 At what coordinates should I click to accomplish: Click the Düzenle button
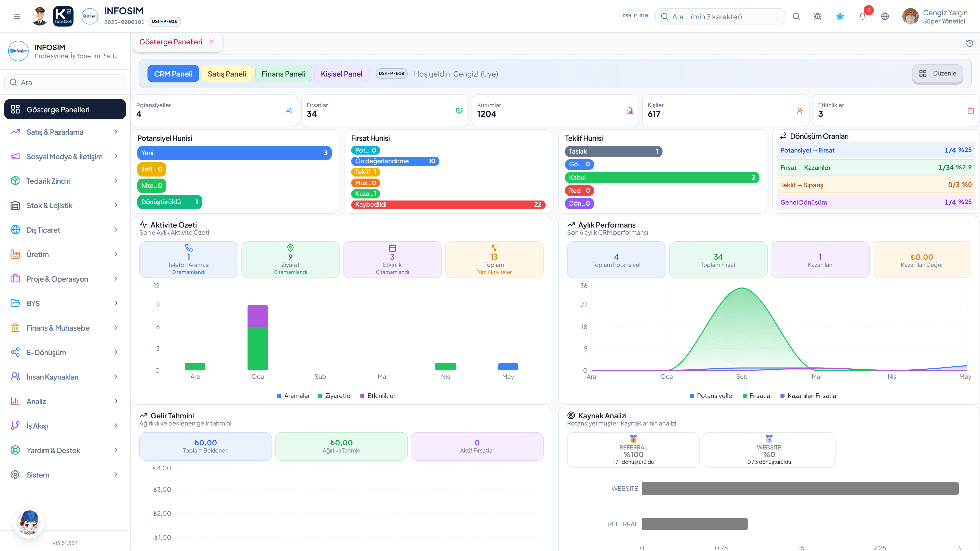coord(937,73)
